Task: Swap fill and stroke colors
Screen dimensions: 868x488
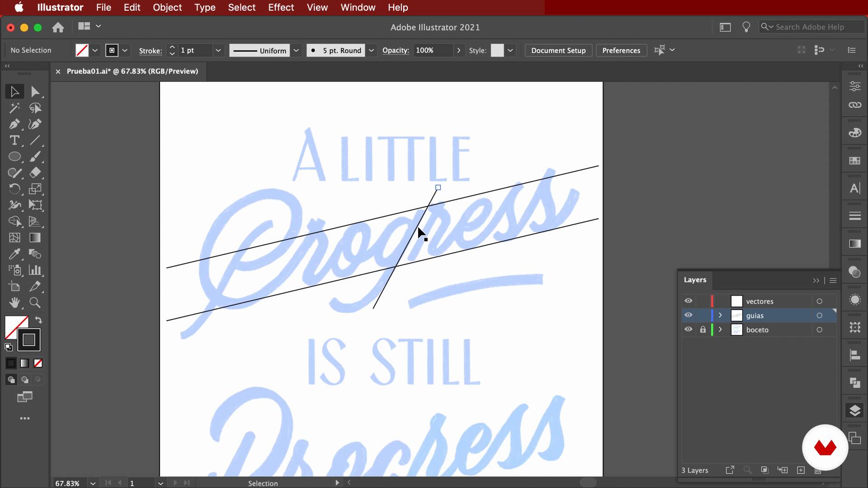Action: click(x=38, y=320)
